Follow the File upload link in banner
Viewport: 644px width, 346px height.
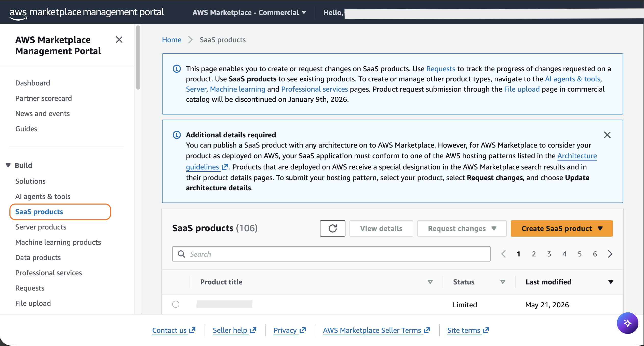coord(522,89)
